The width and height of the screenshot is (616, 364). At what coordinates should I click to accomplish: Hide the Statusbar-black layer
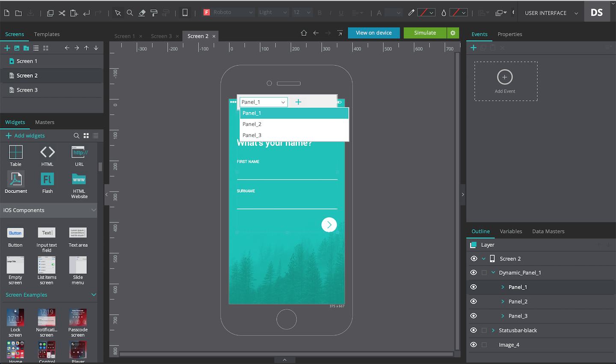(x=473, y=330)
